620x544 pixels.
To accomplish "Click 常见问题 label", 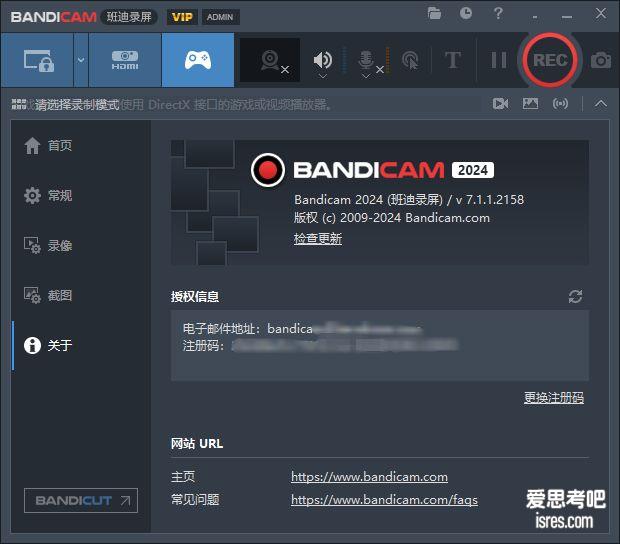I will [195, 500].
